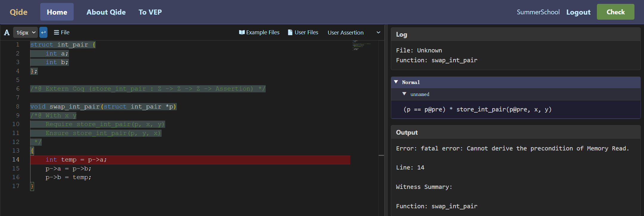The height and width of the screenshot is (216, 644).
Task: Click the font size letter A icon
Action: 7,32
